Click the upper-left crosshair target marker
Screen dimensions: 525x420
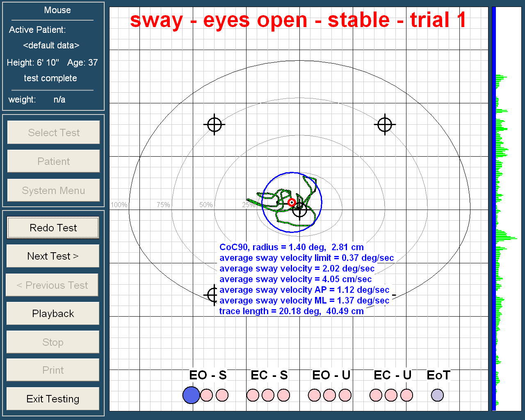[x=215, y=125]
